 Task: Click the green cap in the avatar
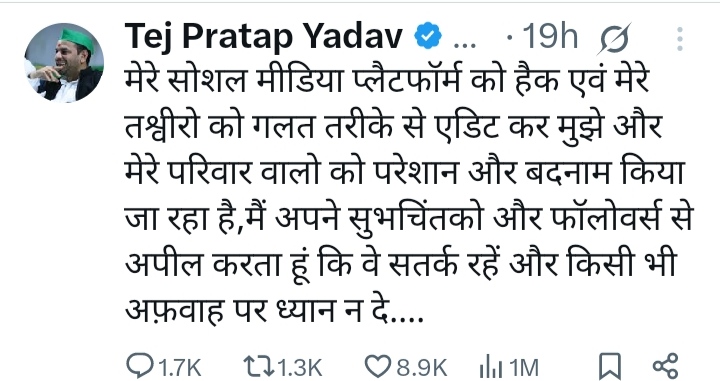pyautogui.click(x=77, y=38)
